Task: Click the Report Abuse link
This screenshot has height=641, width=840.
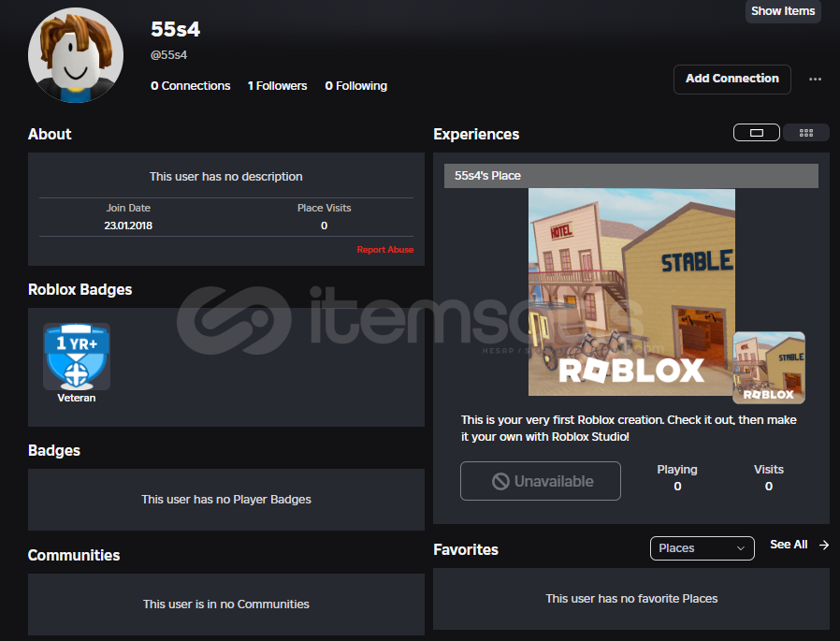Action: pyautogui.click(x=385, y=250)
